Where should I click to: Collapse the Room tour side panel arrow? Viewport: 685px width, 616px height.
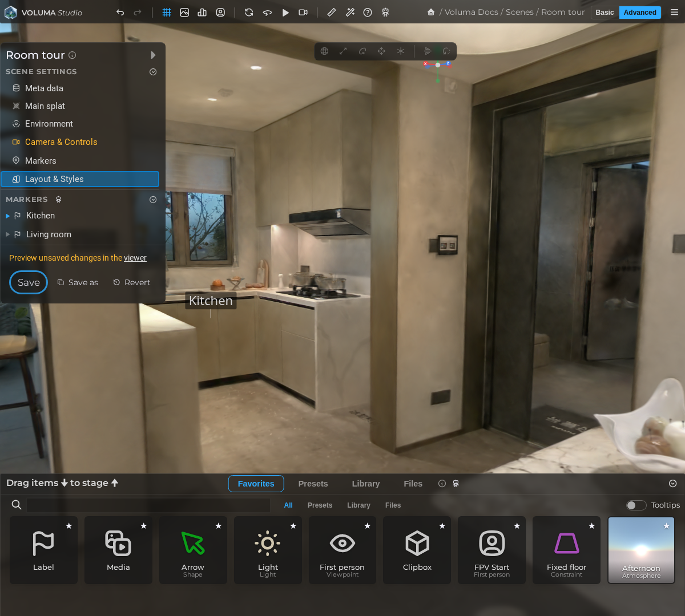pos(153,55)
